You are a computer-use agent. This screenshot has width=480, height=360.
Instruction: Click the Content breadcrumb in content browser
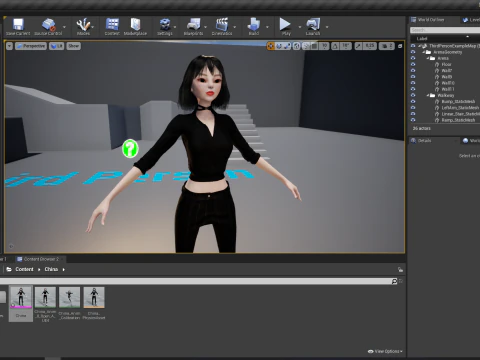coord(24,269)
